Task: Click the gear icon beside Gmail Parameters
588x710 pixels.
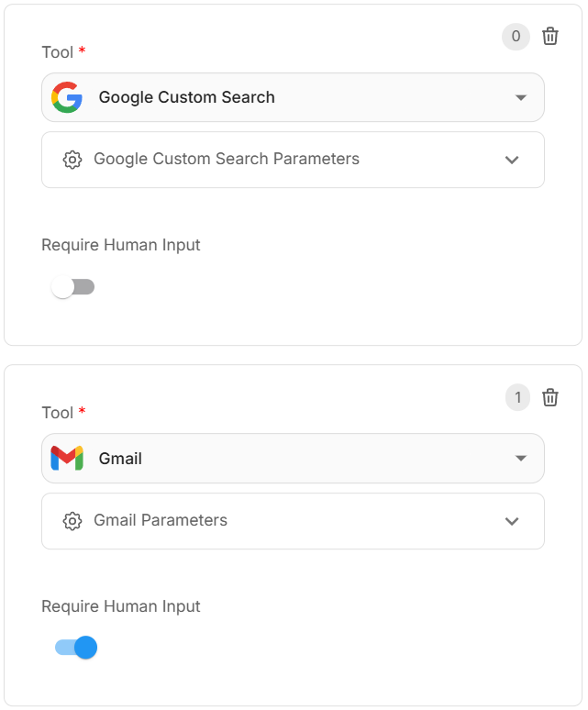Action: [72, 521]
